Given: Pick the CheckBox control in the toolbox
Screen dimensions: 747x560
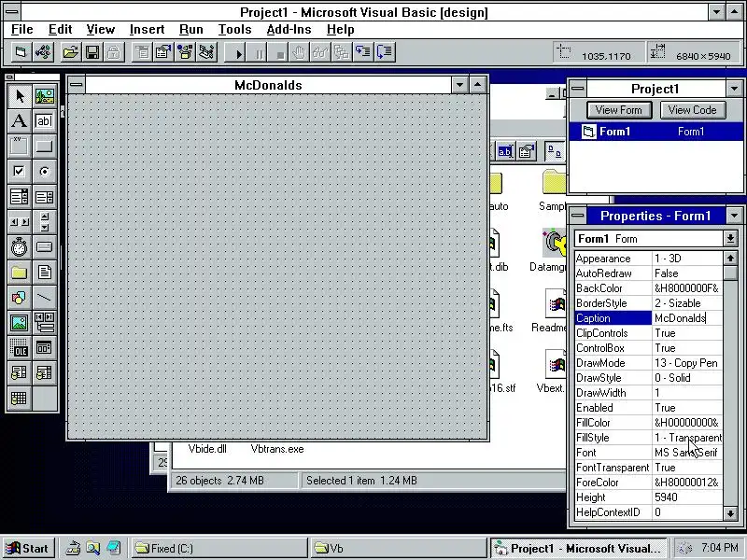Looking at the screenshot, I should pyautogui.click(x=19, y=172).
